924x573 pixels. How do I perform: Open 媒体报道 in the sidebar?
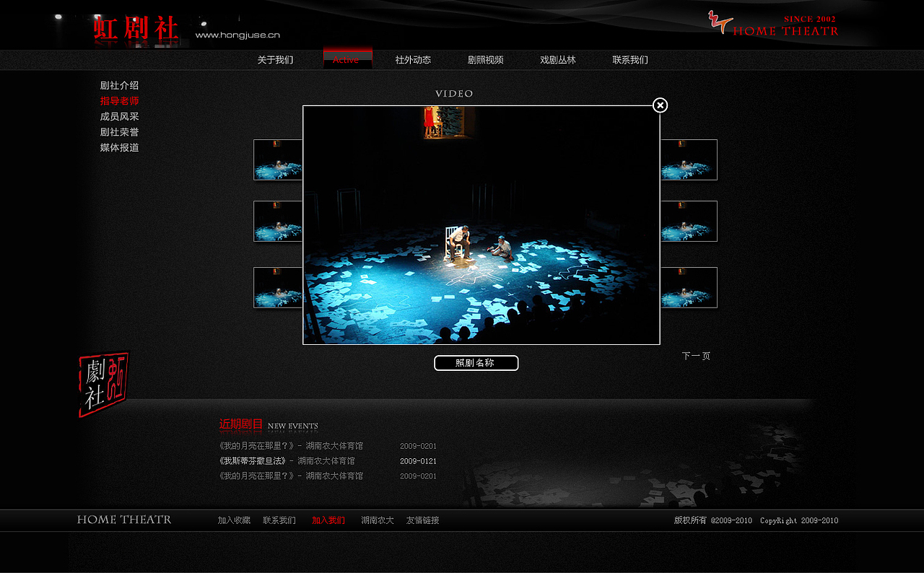(120, 147)
